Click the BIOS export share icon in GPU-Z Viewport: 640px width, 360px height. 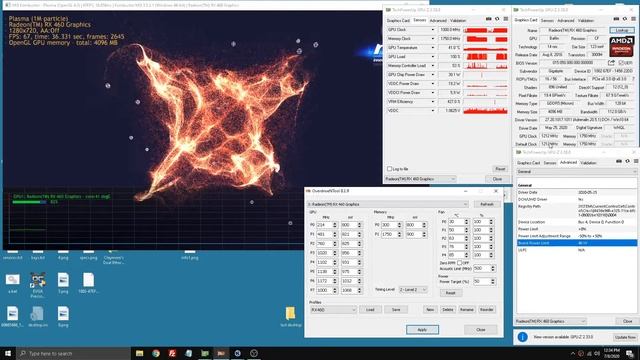(611, 63)
